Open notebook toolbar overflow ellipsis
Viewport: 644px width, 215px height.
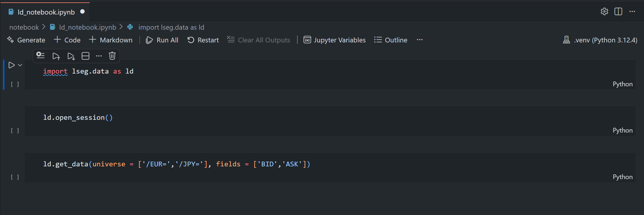[x=419, y=40]
